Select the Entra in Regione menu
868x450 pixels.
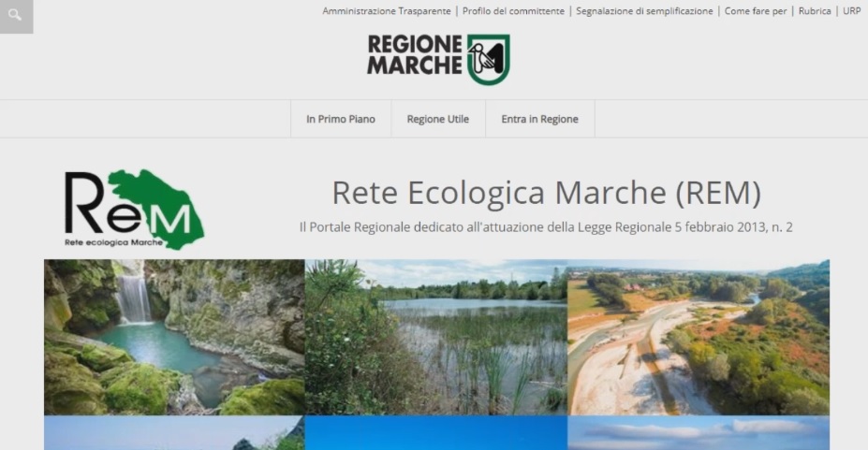point(539,119)
